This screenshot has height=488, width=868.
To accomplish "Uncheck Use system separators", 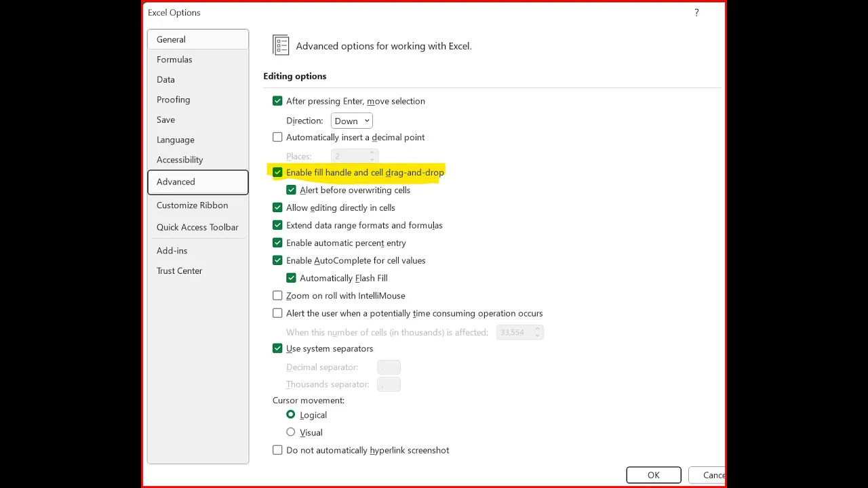I will 277,348.
